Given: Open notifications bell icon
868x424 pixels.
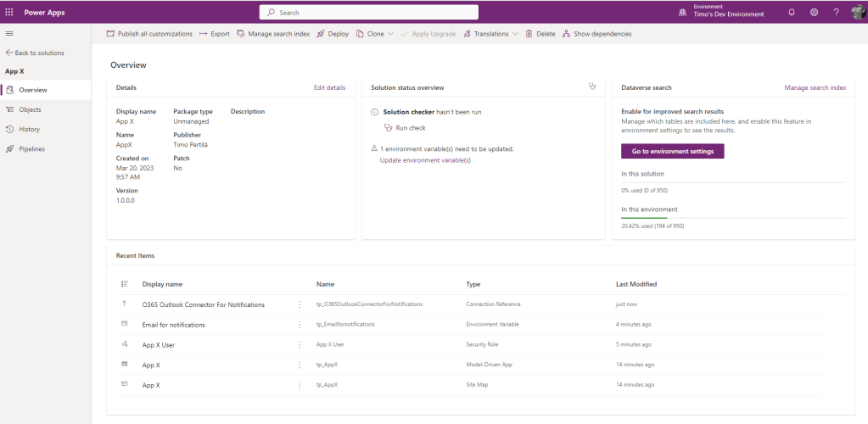Looking at the screenshot, I should pyautogui.click(x=792, y=13).
